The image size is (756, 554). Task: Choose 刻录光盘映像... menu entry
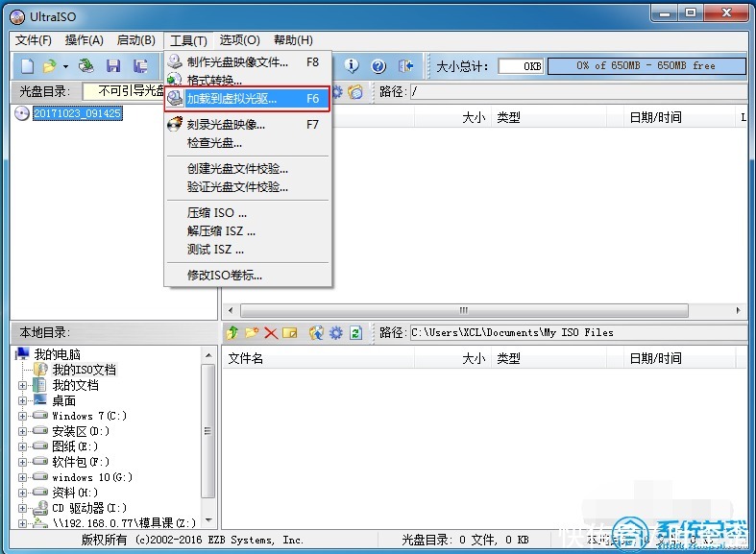(247, 125)
